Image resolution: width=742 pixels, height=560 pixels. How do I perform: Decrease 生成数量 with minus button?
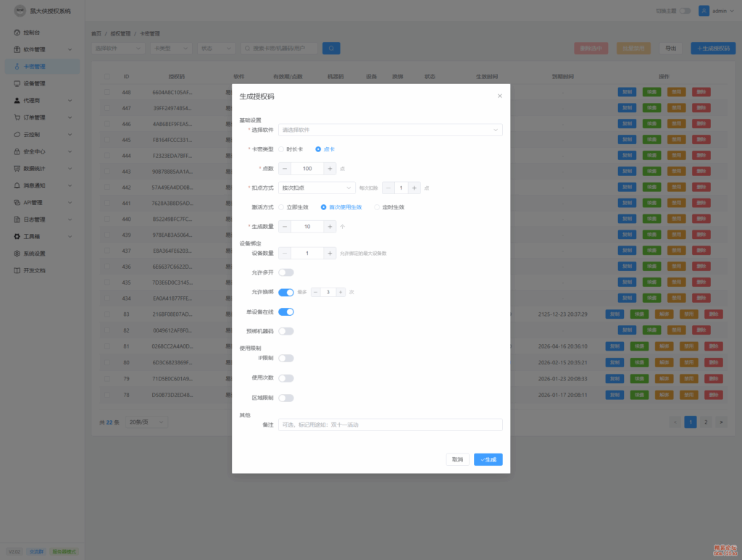tap(285, 227)
